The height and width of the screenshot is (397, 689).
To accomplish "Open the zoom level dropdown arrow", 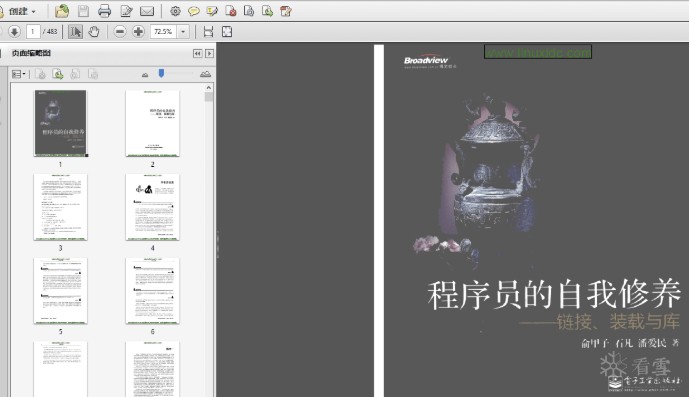I will click(x=183, y=32).
